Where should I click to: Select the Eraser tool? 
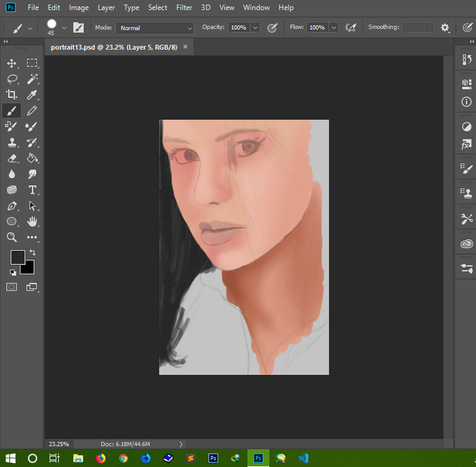point(12,158)
